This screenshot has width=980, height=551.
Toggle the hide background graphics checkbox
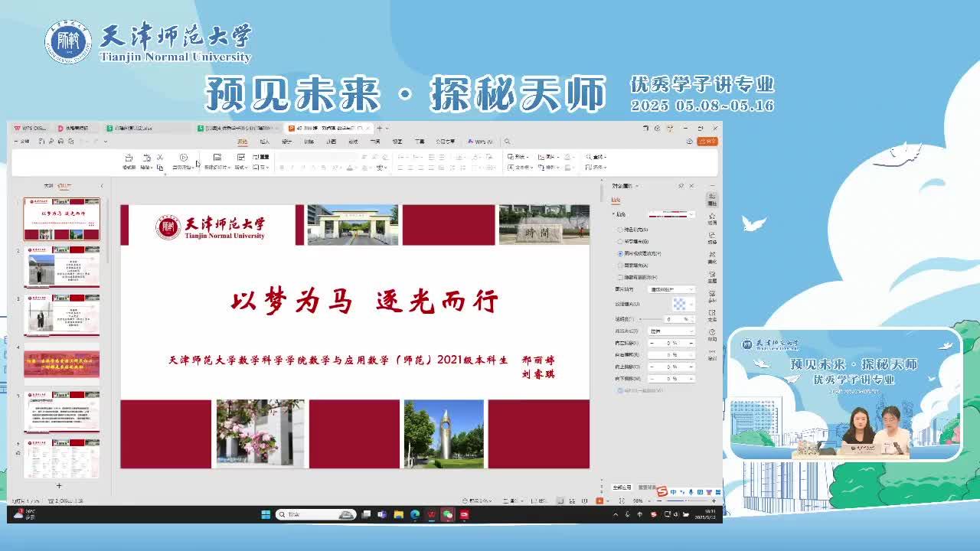click(x=619, y=277)
